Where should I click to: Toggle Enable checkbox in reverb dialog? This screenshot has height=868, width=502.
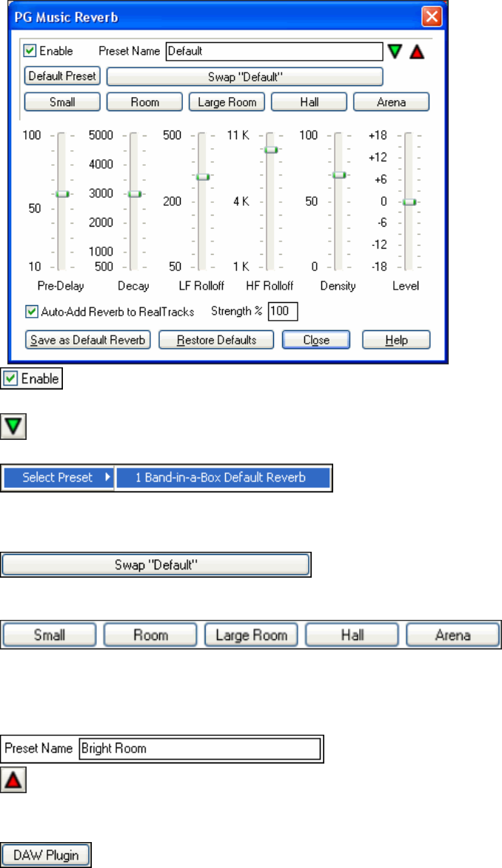point(30,51)
